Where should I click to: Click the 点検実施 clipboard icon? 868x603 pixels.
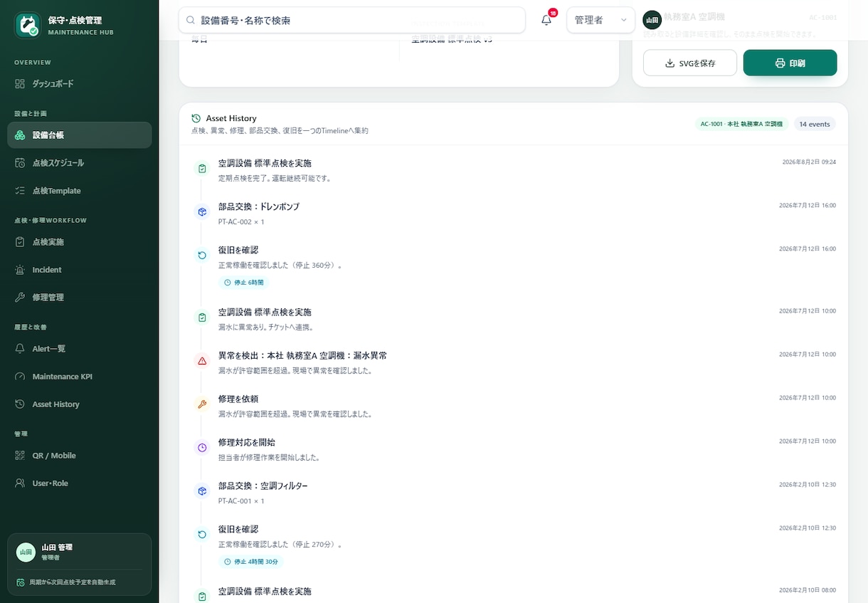click(x=20, y=242)
